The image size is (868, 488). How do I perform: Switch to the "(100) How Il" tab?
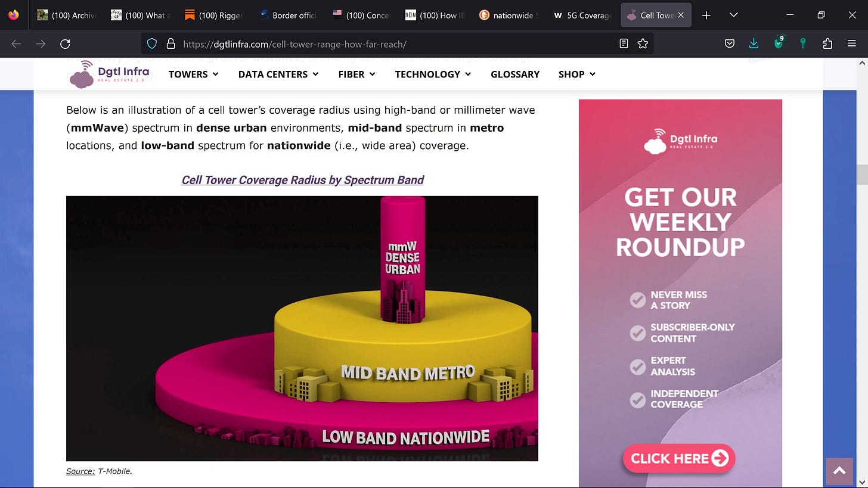tap(435, 15)
